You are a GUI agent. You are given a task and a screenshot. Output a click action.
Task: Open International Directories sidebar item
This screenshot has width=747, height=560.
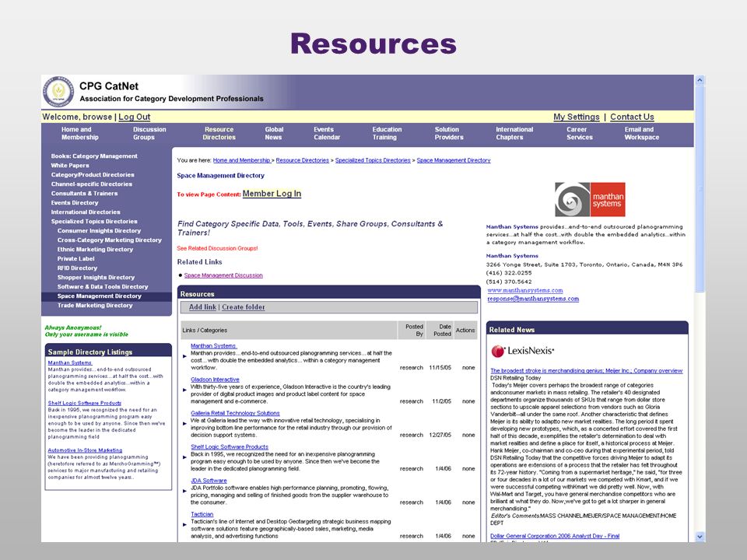point(86,212)
